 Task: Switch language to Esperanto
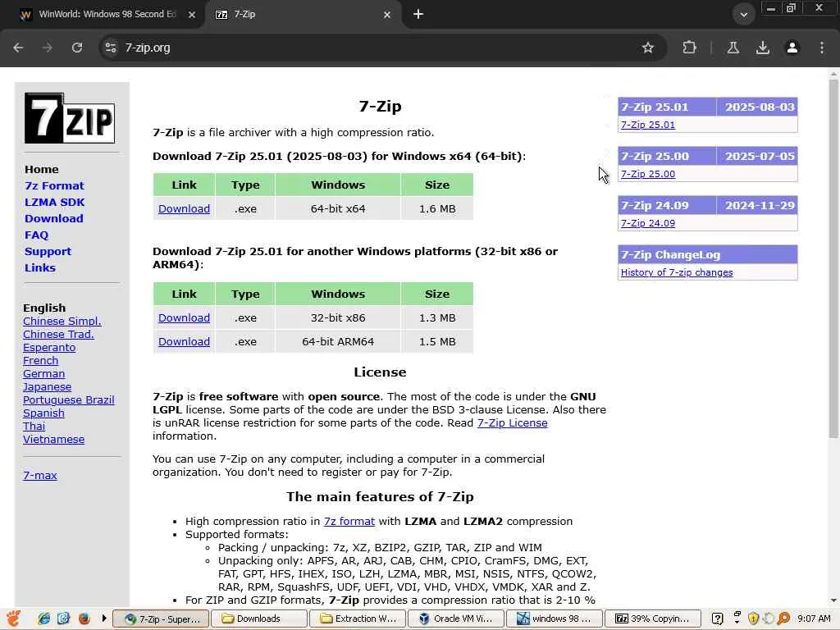point(49,348)
